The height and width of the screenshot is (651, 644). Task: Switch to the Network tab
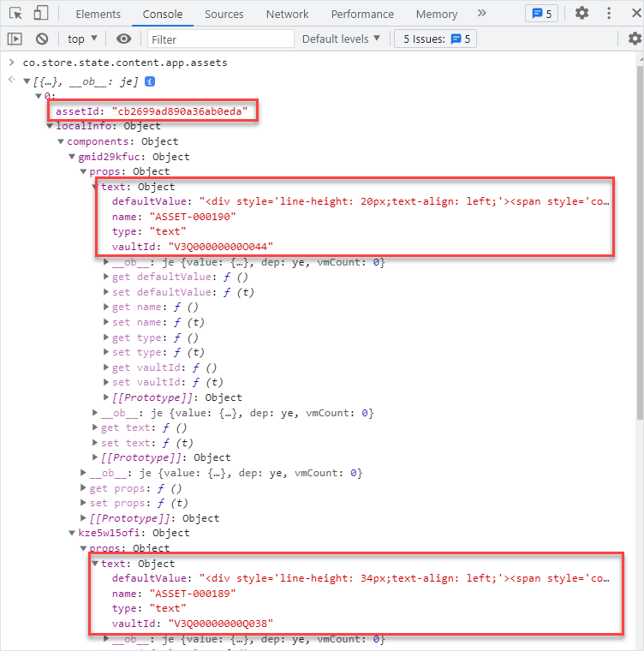(x=287, y=14)
